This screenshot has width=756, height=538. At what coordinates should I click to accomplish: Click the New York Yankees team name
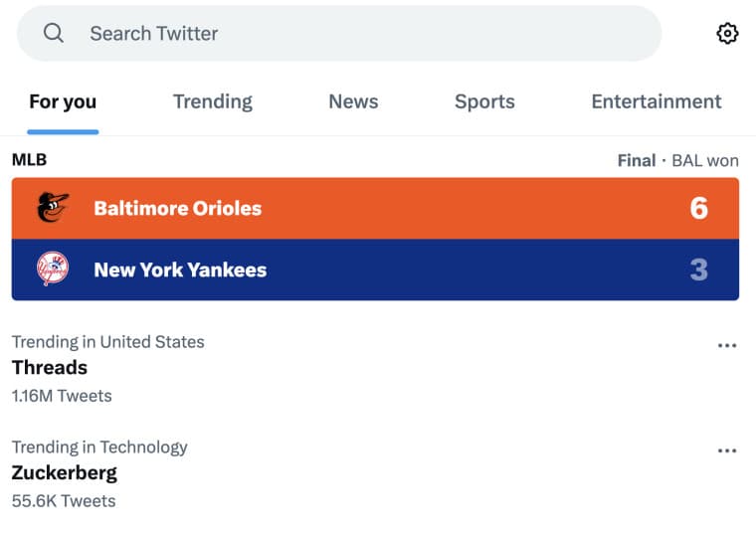point(180,269)
